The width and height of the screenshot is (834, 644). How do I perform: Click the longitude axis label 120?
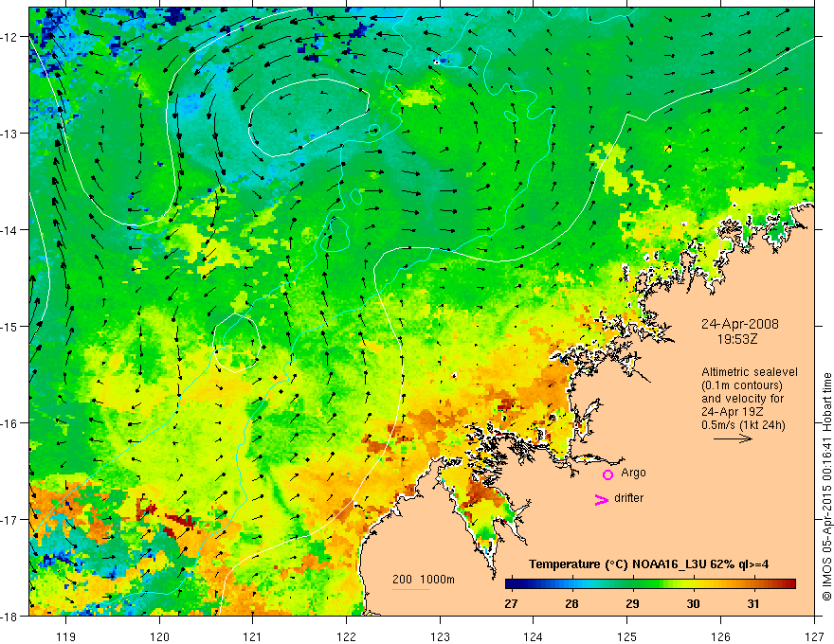click(x=159, y=636)
